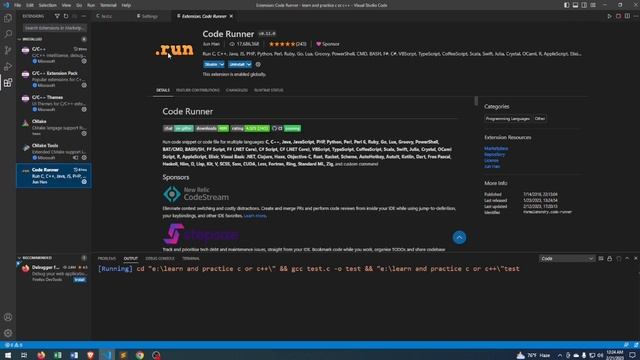Image resolution: width=640 pixels, height=360 pixels.
Task: Run code with the play icon
Action: (x=609, y=16)
